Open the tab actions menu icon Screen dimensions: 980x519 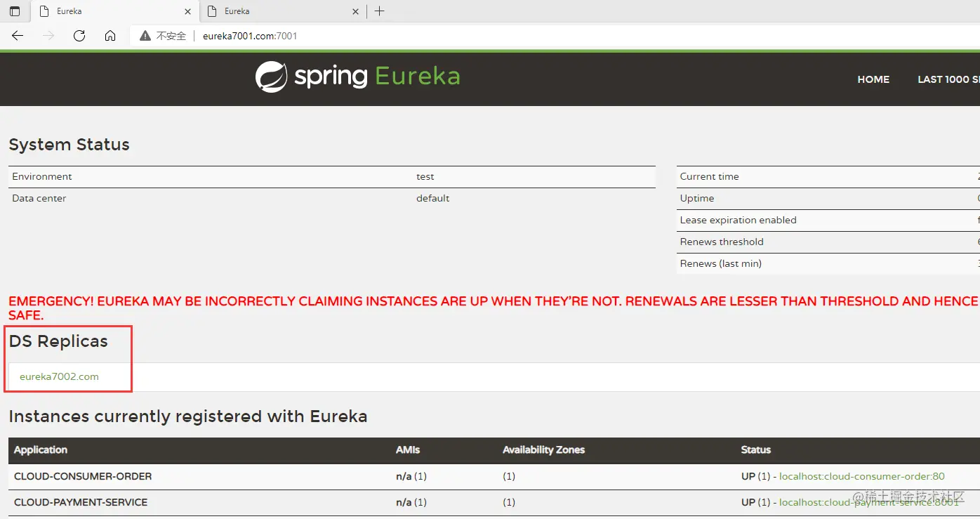click(15, 11)
